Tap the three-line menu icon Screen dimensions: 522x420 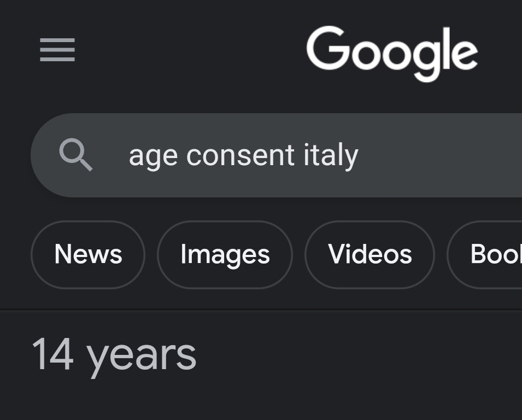tap(57, 50)
